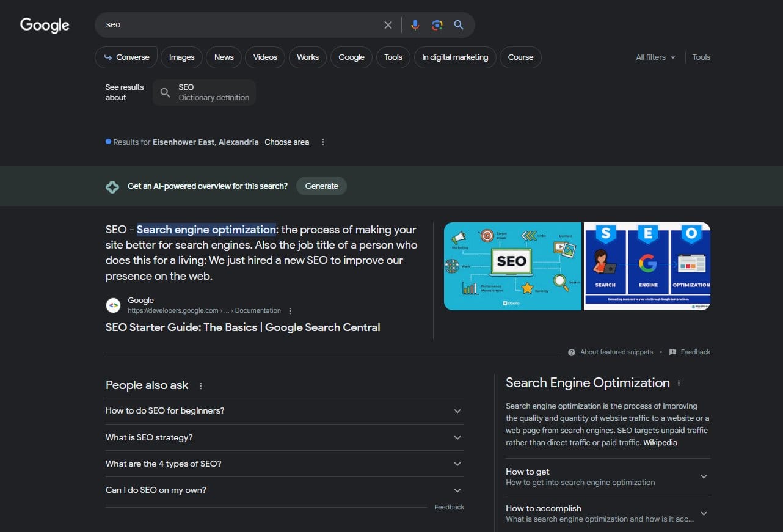Expand 'What is SEO strategy?' question

(x=285, y=438)
